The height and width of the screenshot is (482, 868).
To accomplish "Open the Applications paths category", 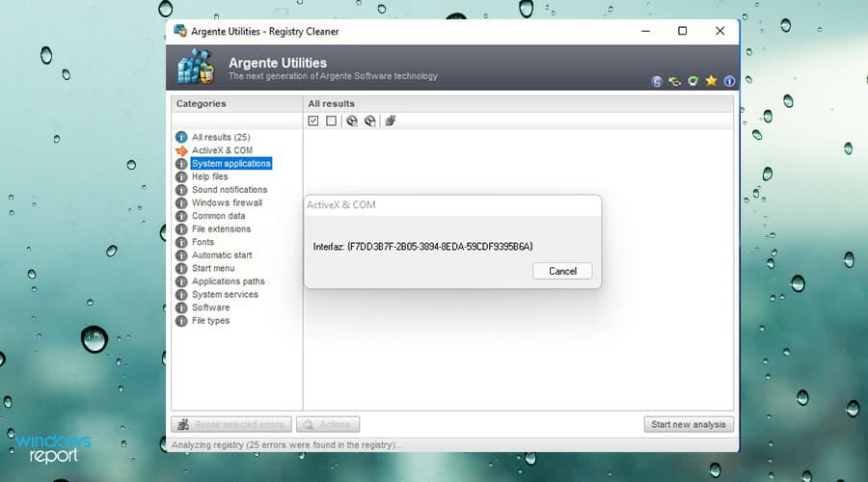I will click(228, 281).
